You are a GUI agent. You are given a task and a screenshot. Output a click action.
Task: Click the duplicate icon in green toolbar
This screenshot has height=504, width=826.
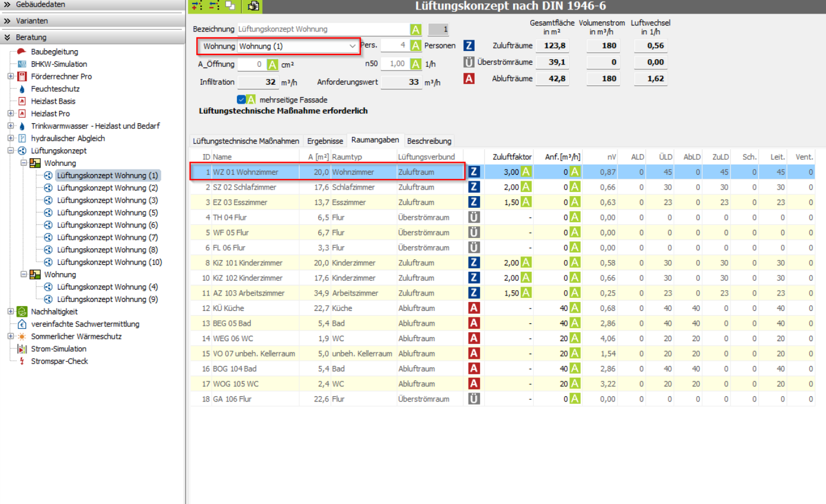[230, 6]
